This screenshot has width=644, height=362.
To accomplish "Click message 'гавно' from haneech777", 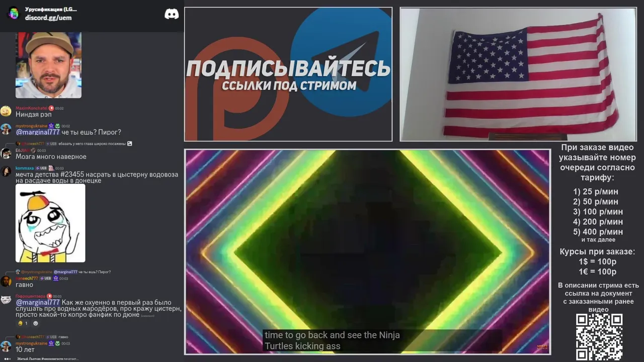I will pyautogui.click(x=24, y=285).
